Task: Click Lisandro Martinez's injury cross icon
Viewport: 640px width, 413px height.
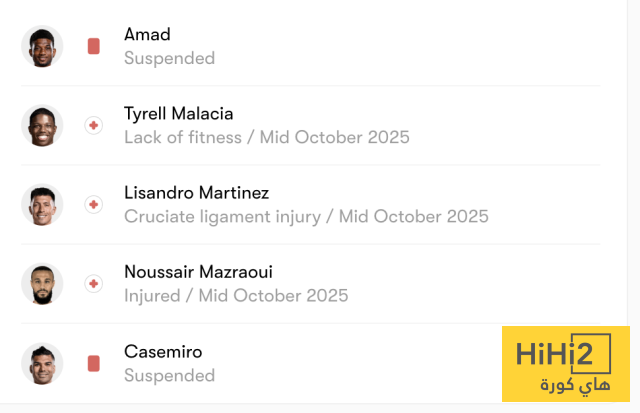Action: [x=93, y=204]
